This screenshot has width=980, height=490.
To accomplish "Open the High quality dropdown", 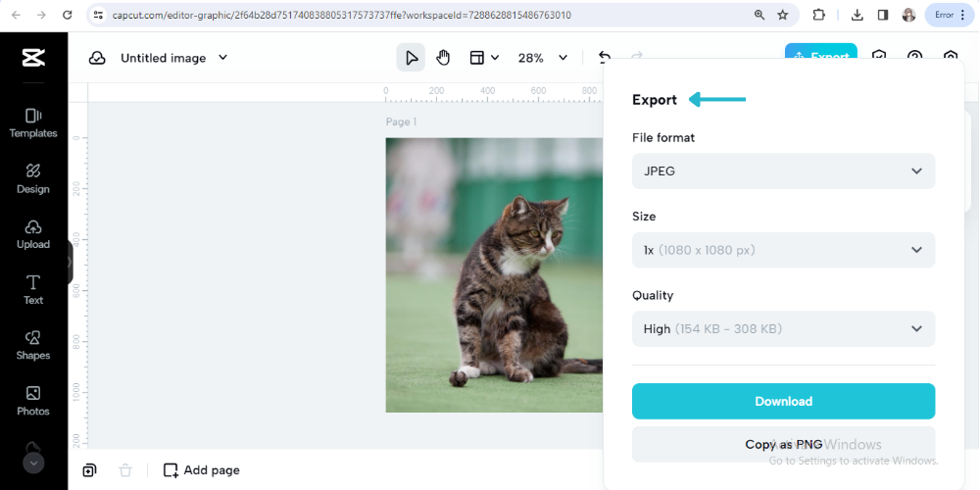I will 783,328.
